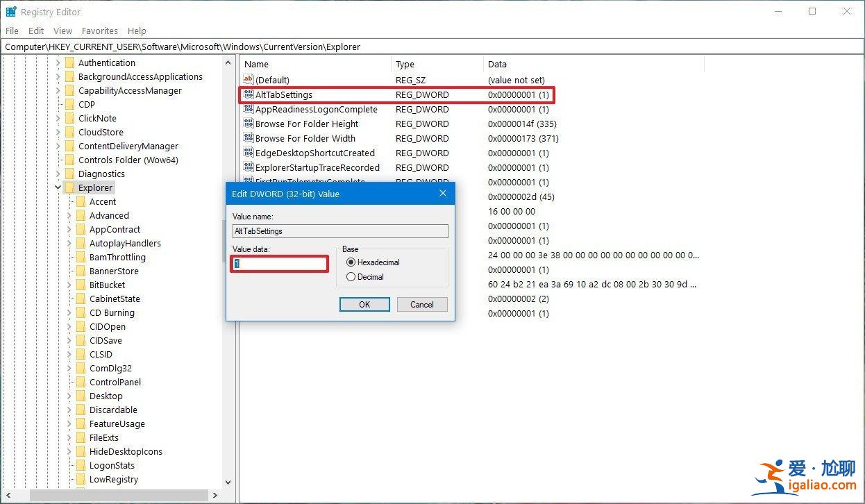
Task: Click the REG_DWORD icon beside AltTabSettings
Action: tap(249, 94)
